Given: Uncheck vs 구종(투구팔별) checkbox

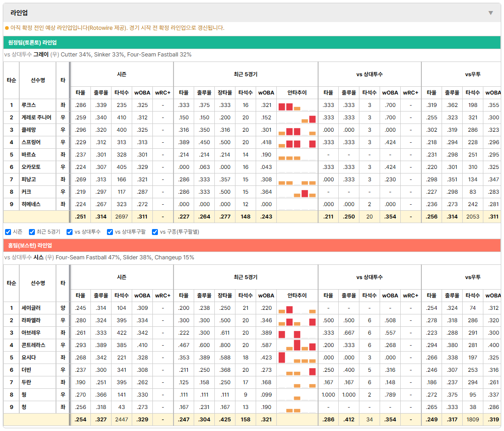Looking at the screenshot, I should [x=155, y=232].
